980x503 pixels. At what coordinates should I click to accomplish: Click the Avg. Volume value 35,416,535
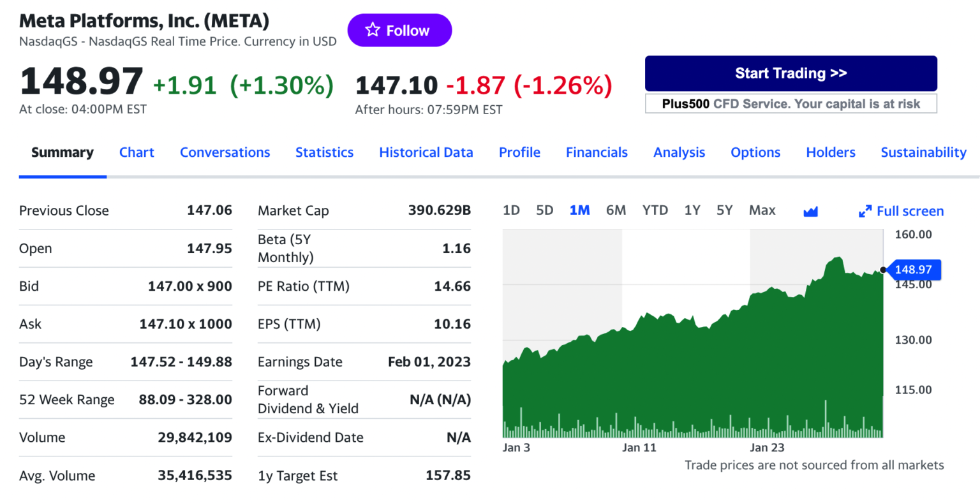(x=195, y=476)
